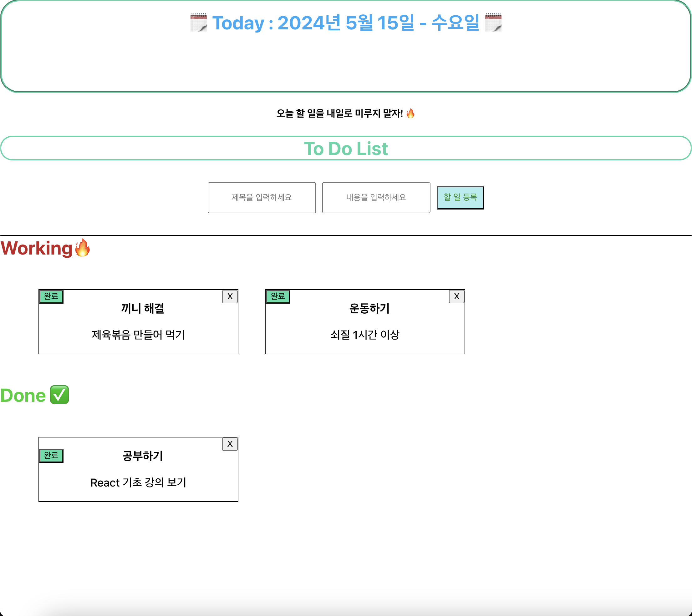This screenshot has height=616, width=692.
Task: Delete the 끼니 해결 card with X
Action: (230, 296)
